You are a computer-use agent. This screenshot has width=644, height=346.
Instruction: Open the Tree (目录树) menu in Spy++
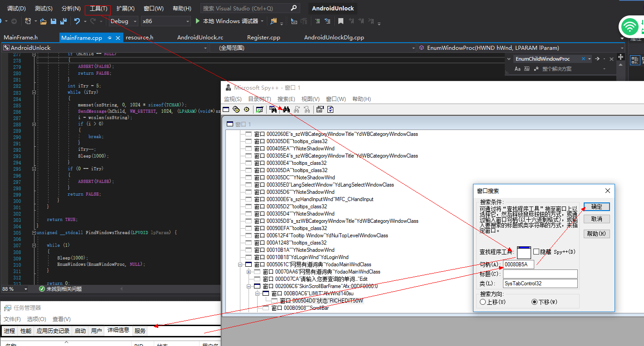(259, 99)
